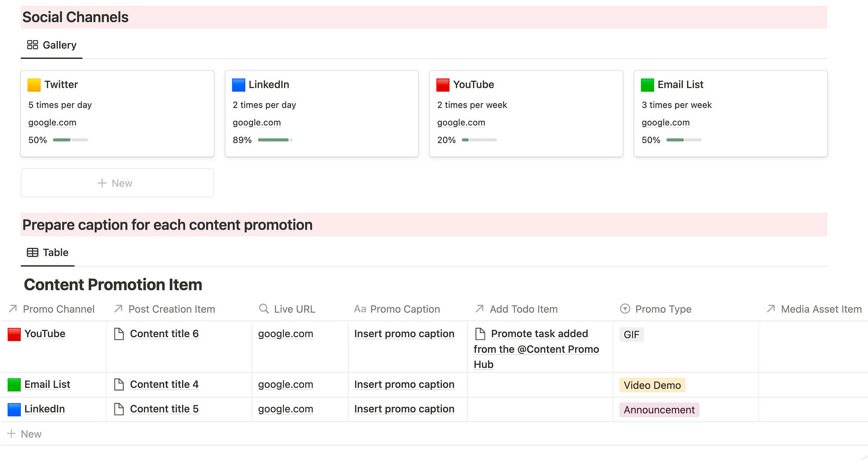Image resolution: width=868 pixels, height=460 pixels.
Task: Click the page icon beside Content title 4
Action: click(x=119, y=384)
